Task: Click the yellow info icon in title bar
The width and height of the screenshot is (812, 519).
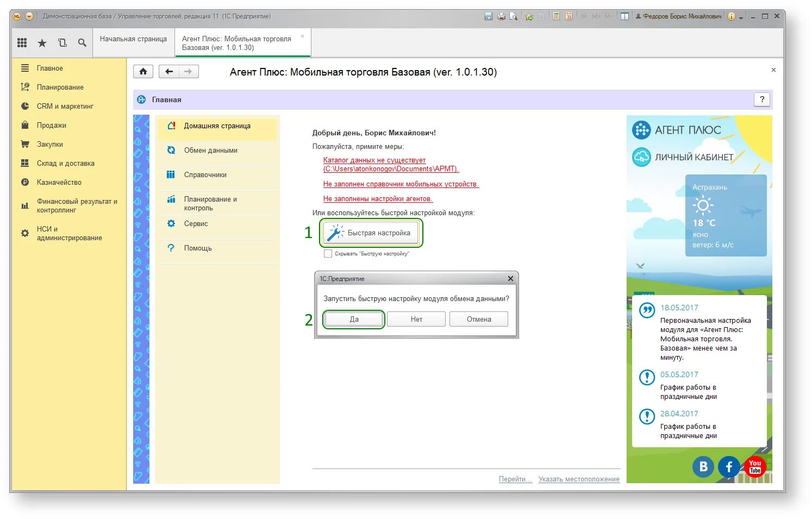Action: [732, 16]
